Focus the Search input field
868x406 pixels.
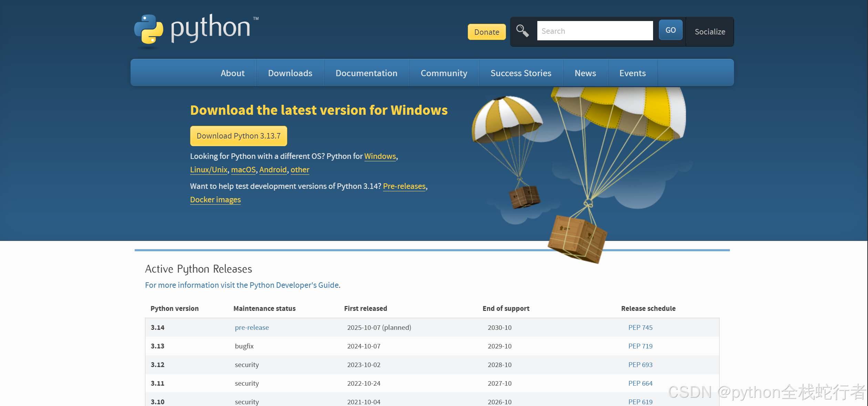coord(595,31)
